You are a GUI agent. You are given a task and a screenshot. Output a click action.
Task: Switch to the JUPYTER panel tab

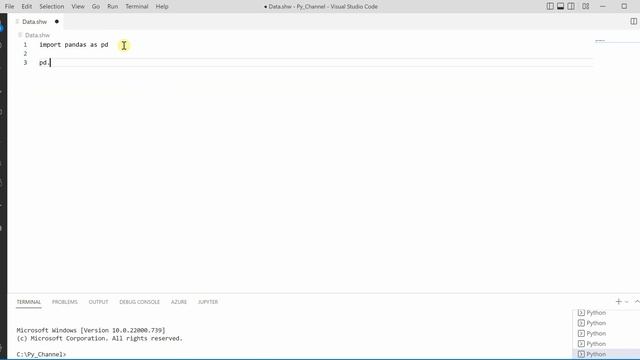(x=208, y=302)
